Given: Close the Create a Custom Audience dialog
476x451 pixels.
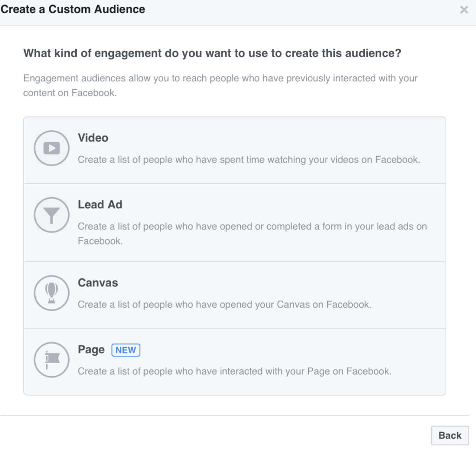Looking at the screenshot, I should [464, 10].
